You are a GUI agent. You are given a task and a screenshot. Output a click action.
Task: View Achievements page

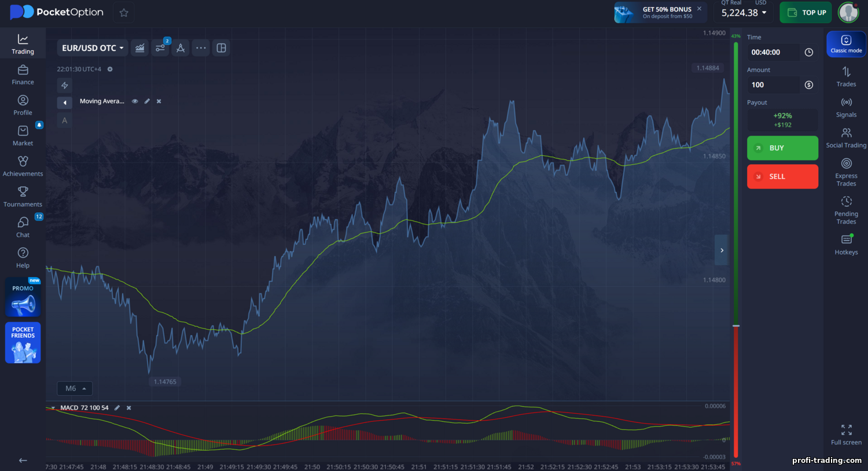[x=23, y=167]
